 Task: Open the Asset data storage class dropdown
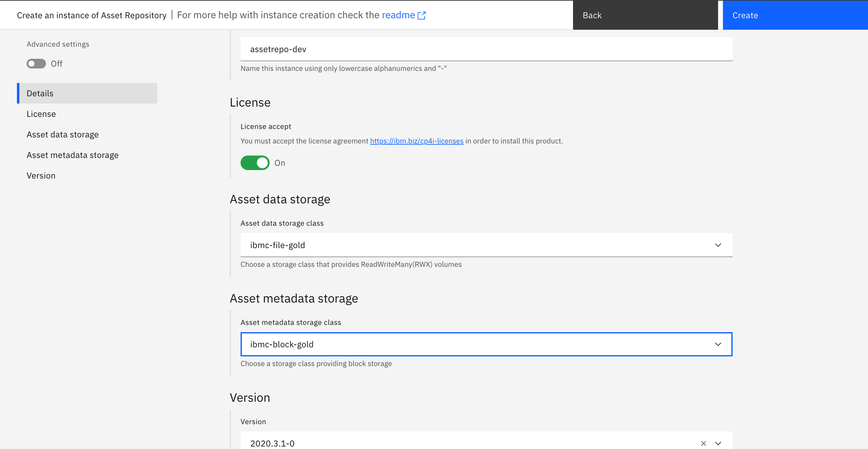[x=718, y=245]
